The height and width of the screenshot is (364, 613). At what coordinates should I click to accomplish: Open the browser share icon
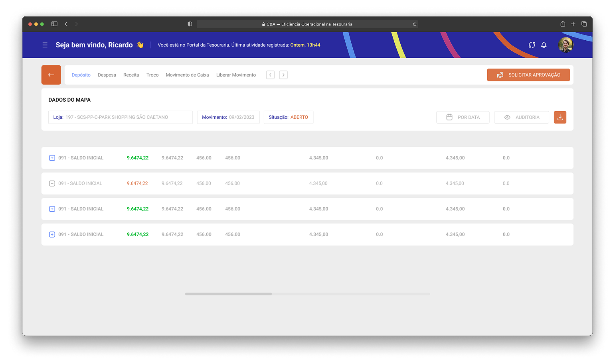[563, 24]
